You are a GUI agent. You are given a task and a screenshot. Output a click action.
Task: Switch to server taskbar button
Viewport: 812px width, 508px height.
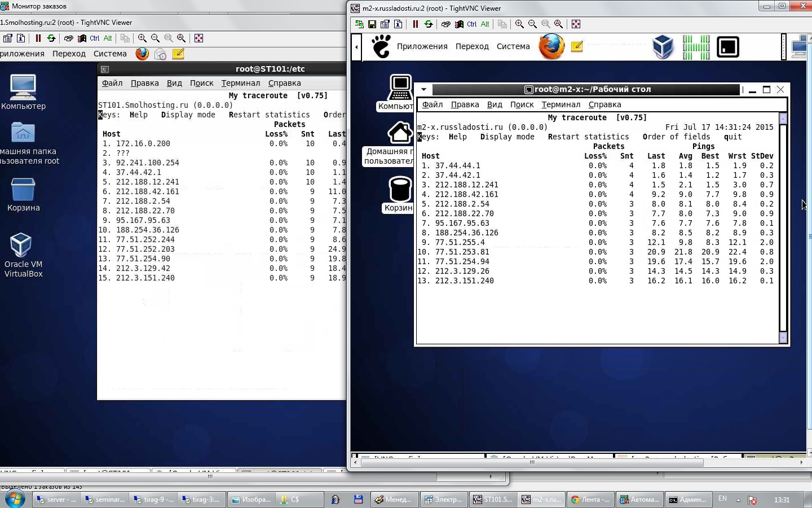click(x=57, y=500)
